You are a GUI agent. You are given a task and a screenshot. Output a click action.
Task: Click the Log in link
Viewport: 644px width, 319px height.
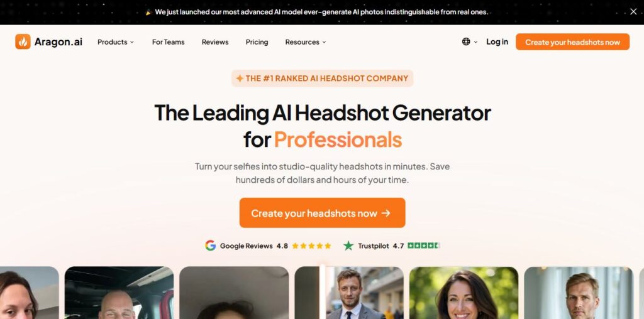tap(497, 42)
